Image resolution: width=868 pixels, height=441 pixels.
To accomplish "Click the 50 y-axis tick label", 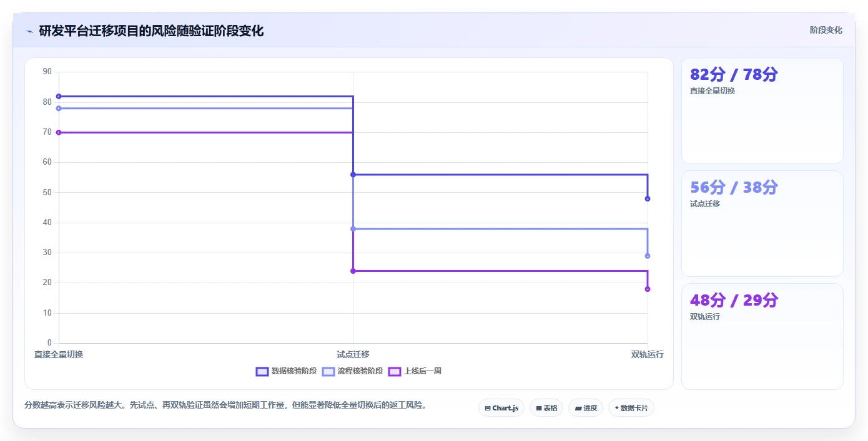I will 47,193.
